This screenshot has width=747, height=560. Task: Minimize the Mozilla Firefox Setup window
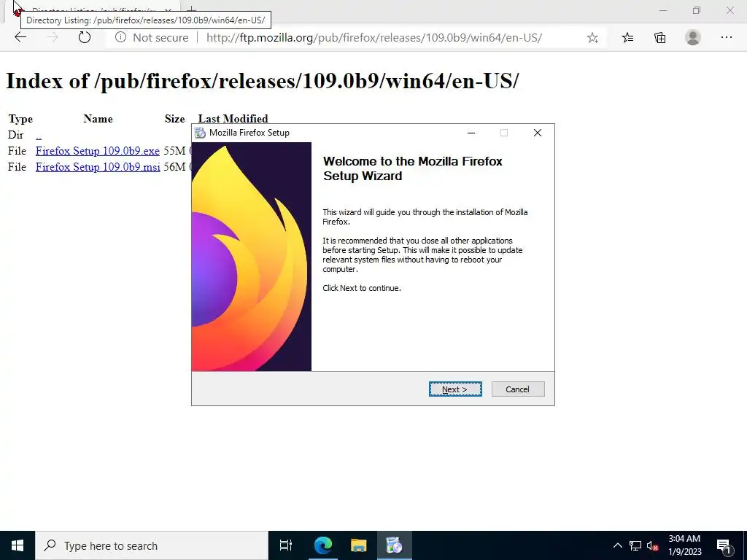[x=471, y=133]
